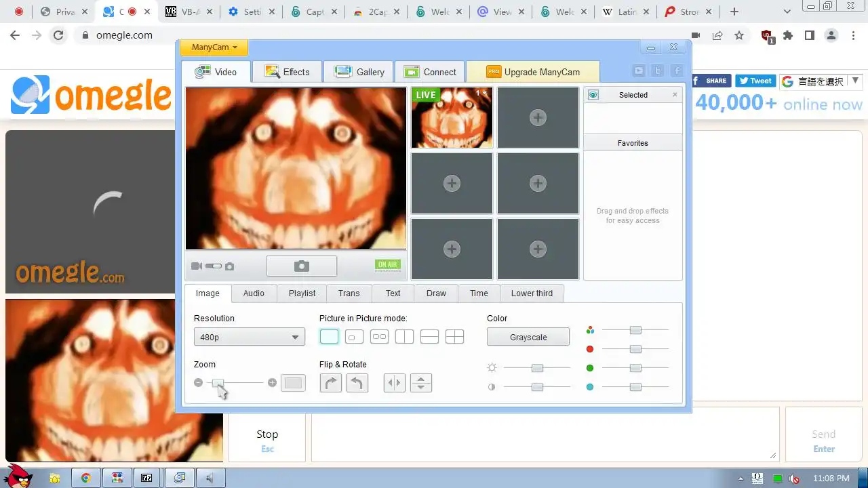Select four-quadrant Picture in Picture mode

[454, 337]
